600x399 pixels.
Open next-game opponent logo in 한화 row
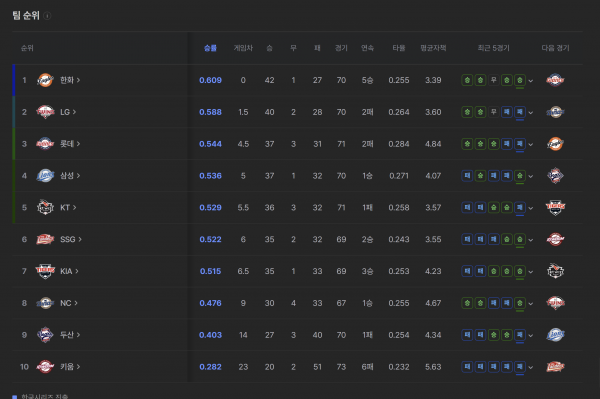click(555, 80)
